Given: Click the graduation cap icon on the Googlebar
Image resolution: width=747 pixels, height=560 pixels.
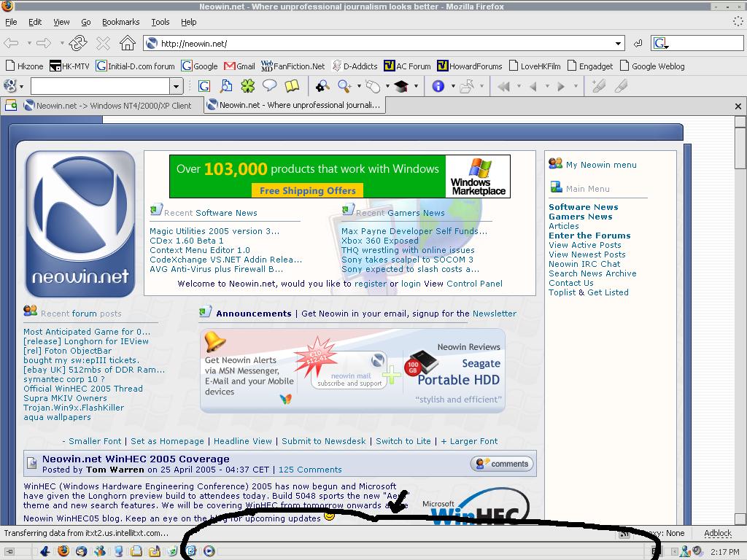Looking at the screenshot, I should coord(402,86).
